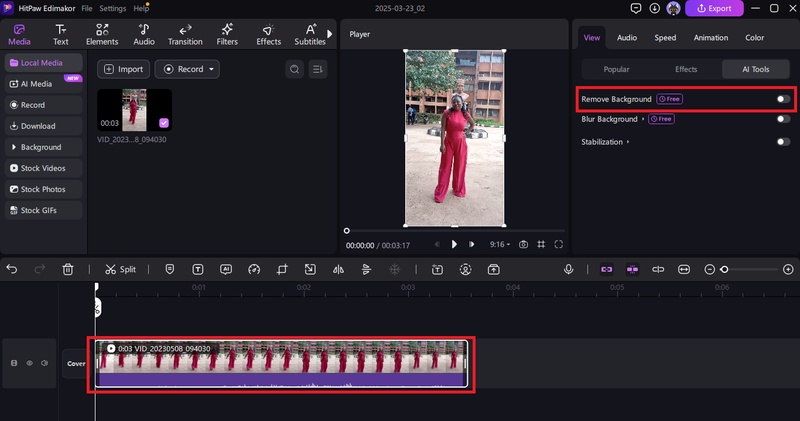The height and width of the screenshot is (421, 800).
Task: Open the Subtitles panel
Action: [x=310, y=35]
